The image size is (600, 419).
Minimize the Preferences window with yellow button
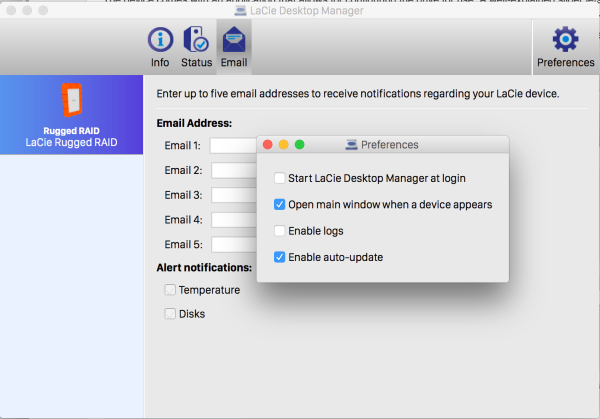pos(284,145)
